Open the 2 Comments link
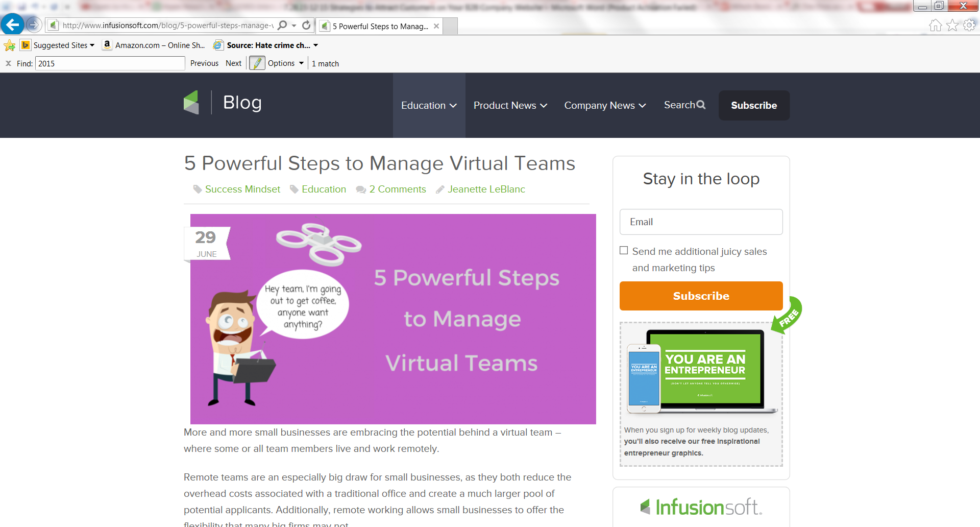 pos(397,189)
